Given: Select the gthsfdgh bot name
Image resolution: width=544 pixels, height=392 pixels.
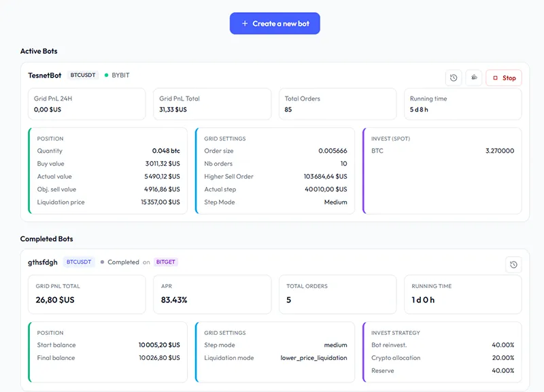Looking at the screenshot, I should pyautogui.click(x=43, y=262).
